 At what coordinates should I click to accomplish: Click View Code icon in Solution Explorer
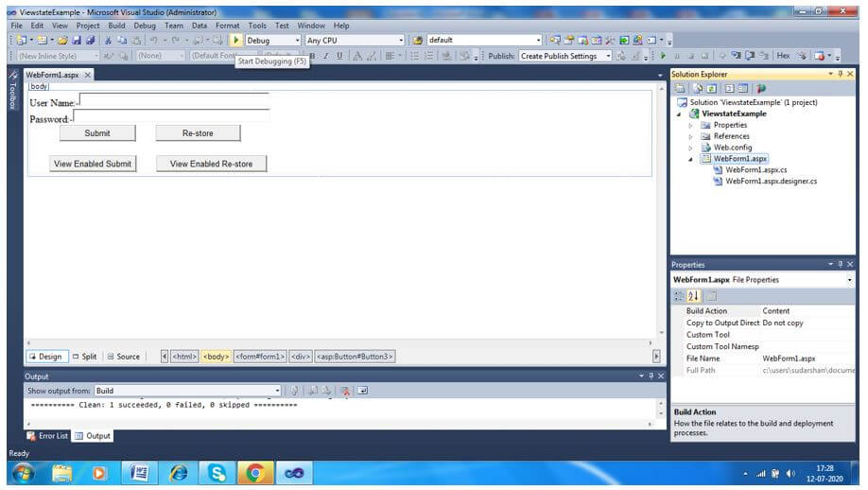pos(730,89)
